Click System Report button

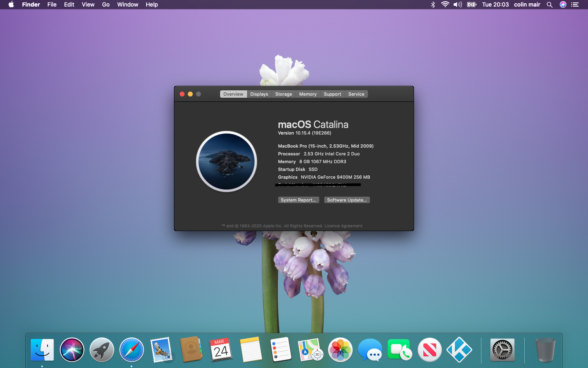298,200
